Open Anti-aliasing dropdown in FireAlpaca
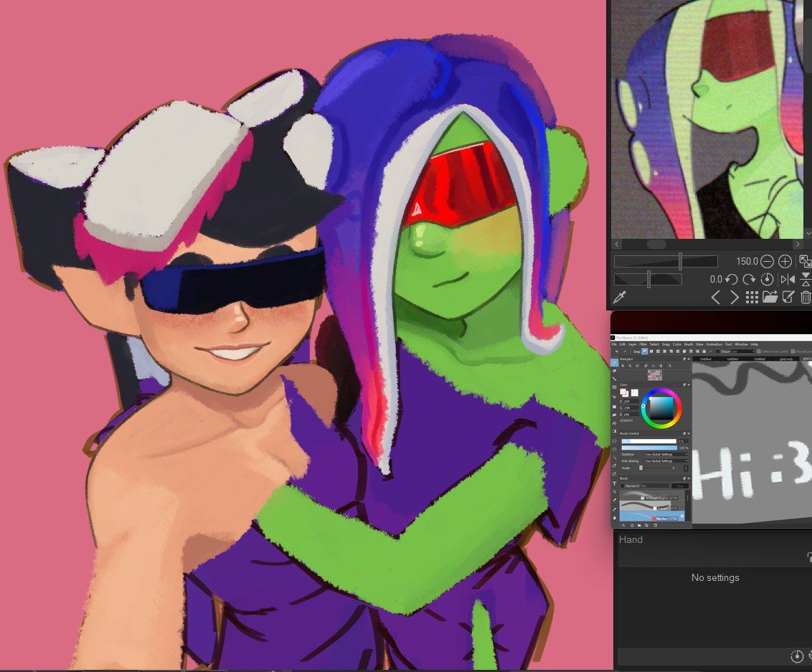 [x=666, y=460]
